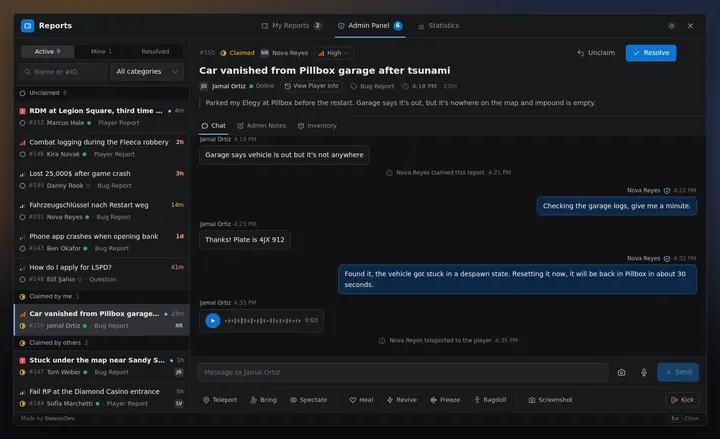
Task: Click the 'Thanks! Plate is 4JX 912' message
Action: click(x=245, y=240)
